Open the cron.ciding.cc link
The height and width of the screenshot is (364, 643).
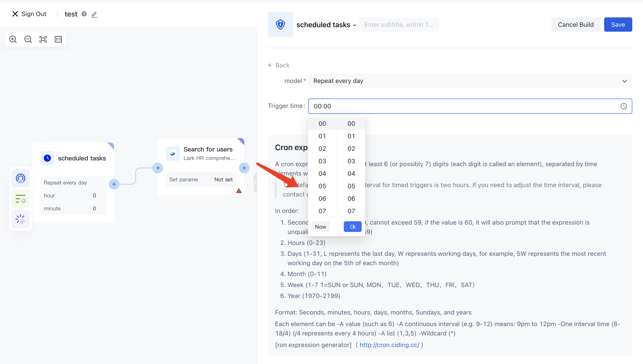389,345
